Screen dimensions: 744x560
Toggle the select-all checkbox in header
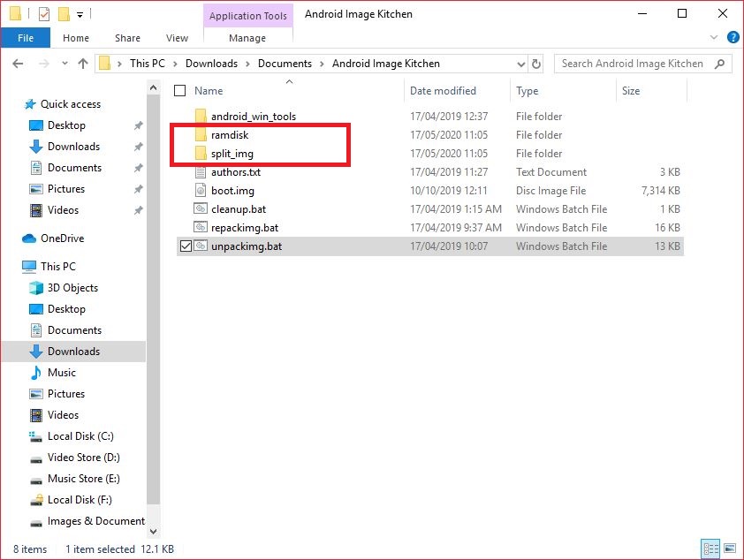180,91
